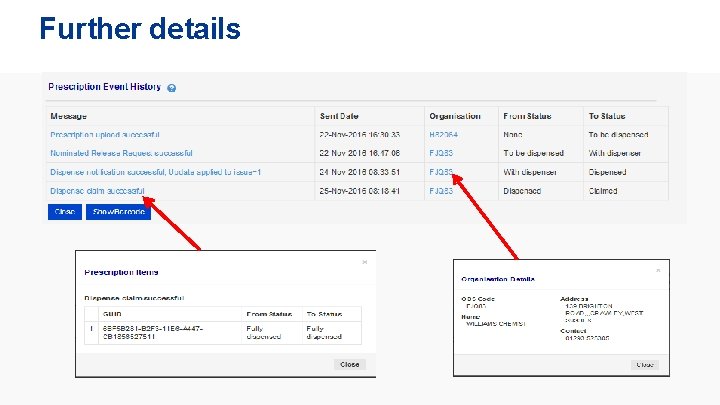
Task: Select the Prescription Event History heading
Action: click(x=104, y=87)
